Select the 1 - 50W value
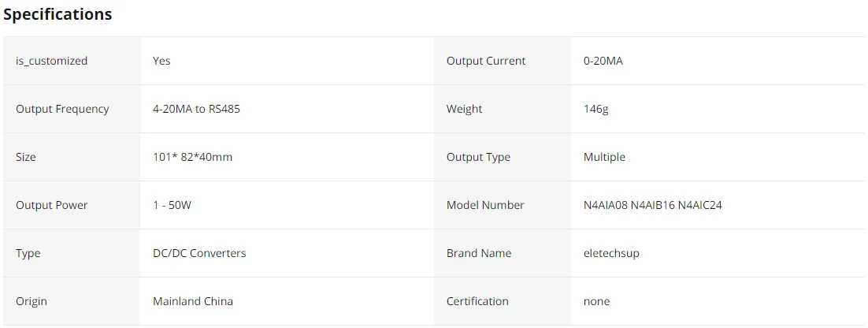The height and width of the screenshot is (328, 868). pyautogui.click(x=172, y=205)
